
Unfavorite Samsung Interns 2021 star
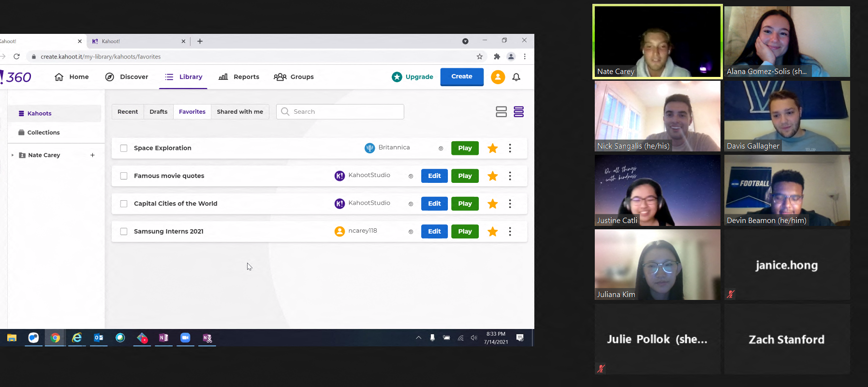(x=492, y=232)
